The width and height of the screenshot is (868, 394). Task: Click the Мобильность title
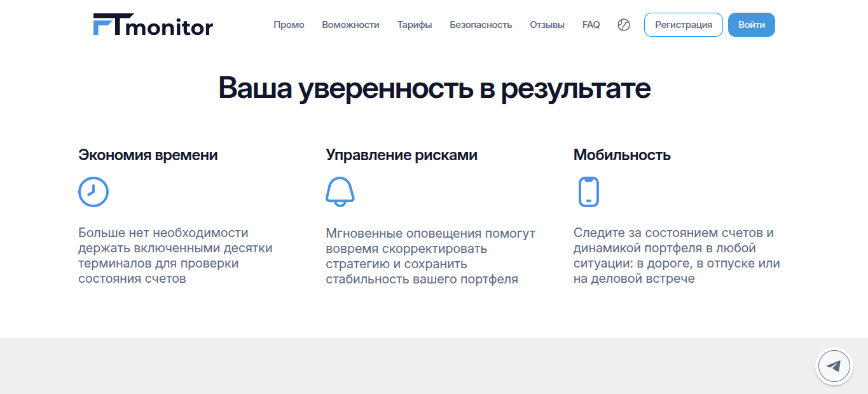(622, 155)
